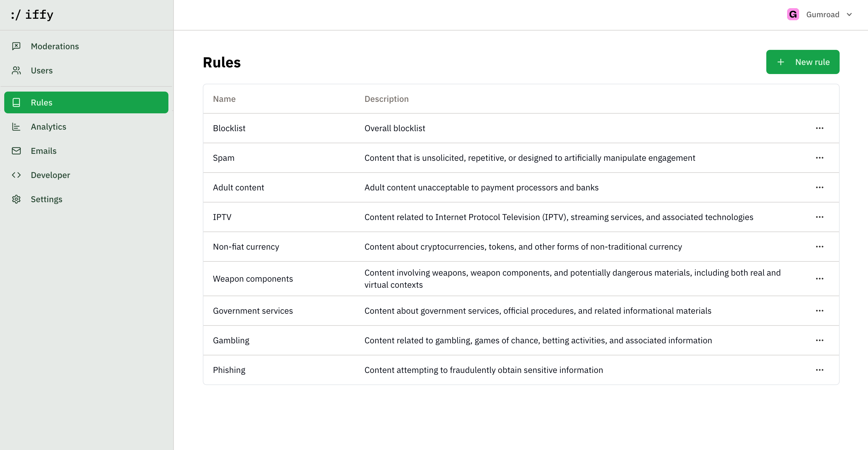868x450 pixels.
Task: Select the Rules book icon
Action: (x=16, y=102)
